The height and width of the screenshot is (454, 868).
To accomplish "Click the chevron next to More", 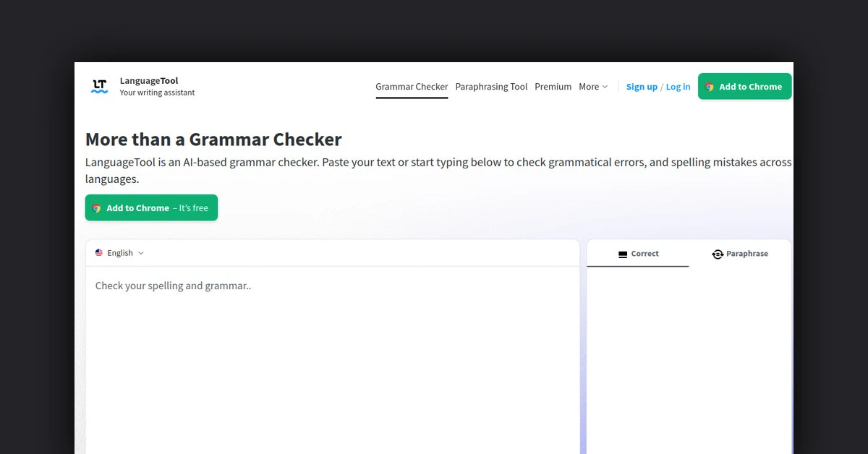I will (x=605, y=87).
